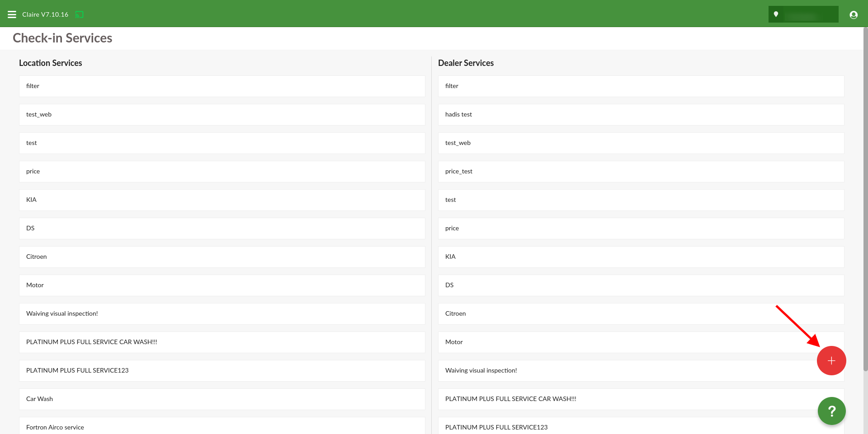868x434 pixels.
Task: Open 'Car Wash' location service
Action: tap(222, 399)
